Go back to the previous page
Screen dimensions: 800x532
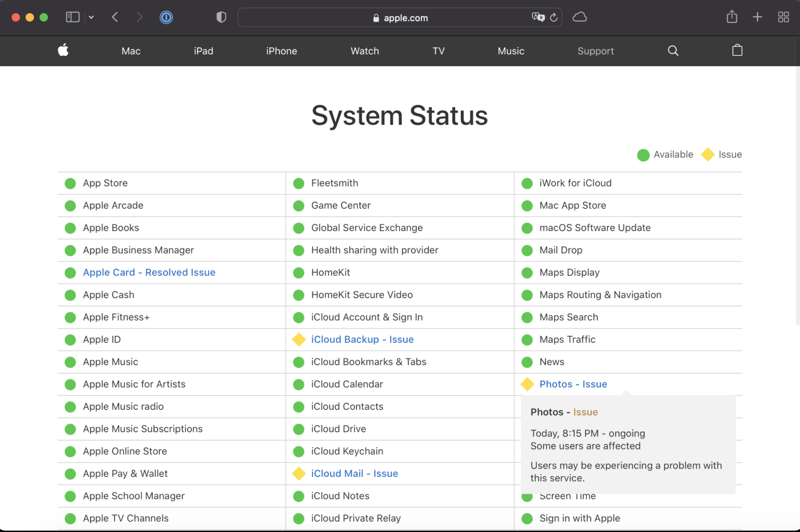115,17
